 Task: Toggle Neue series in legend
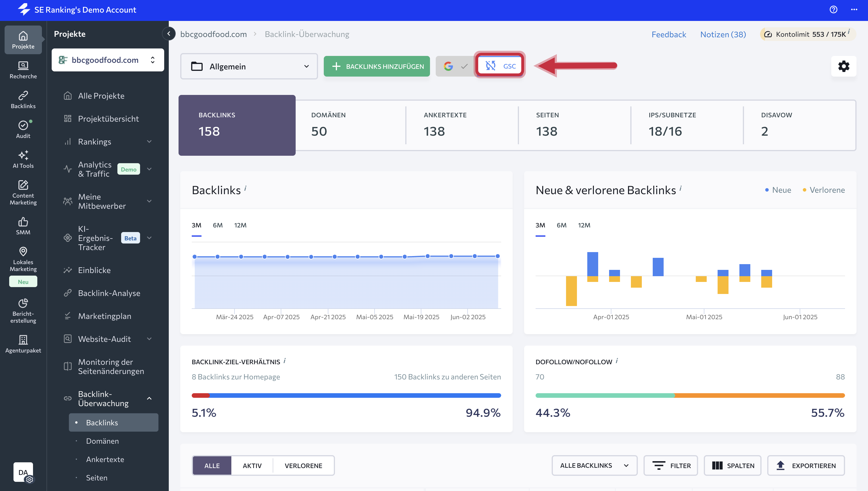(x=778, y=190)
